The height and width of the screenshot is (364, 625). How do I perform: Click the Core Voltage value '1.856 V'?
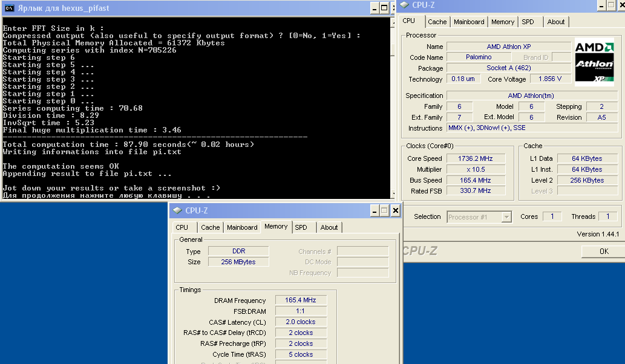tap(551, 79)
